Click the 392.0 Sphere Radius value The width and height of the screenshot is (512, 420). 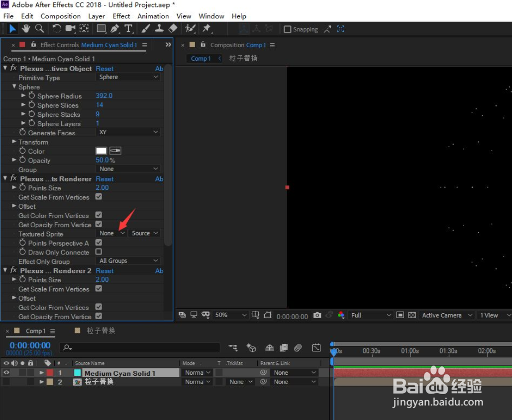coord(104,95)
